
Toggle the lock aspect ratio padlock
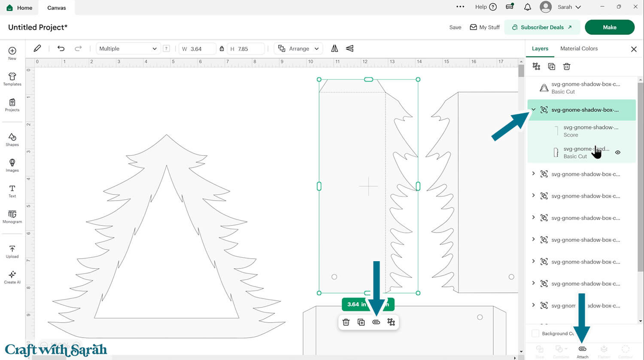[x=222, y=49]
